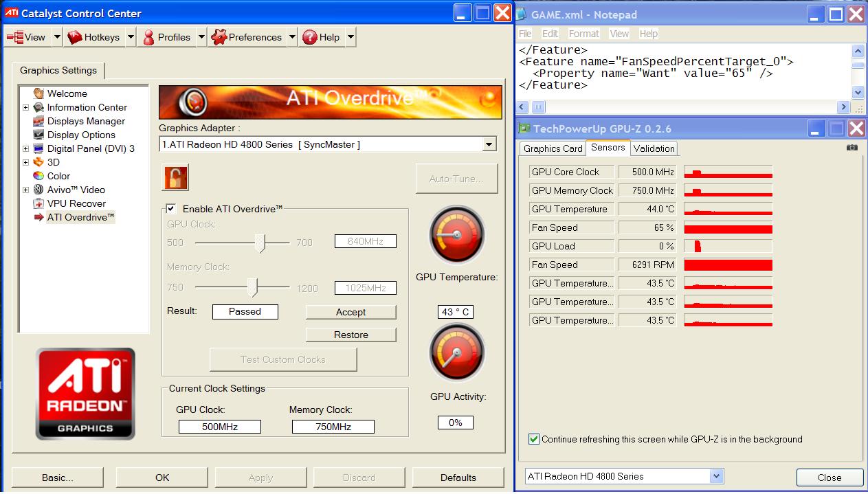
Task: Click the Basic... button
Action: pos(58,478)
